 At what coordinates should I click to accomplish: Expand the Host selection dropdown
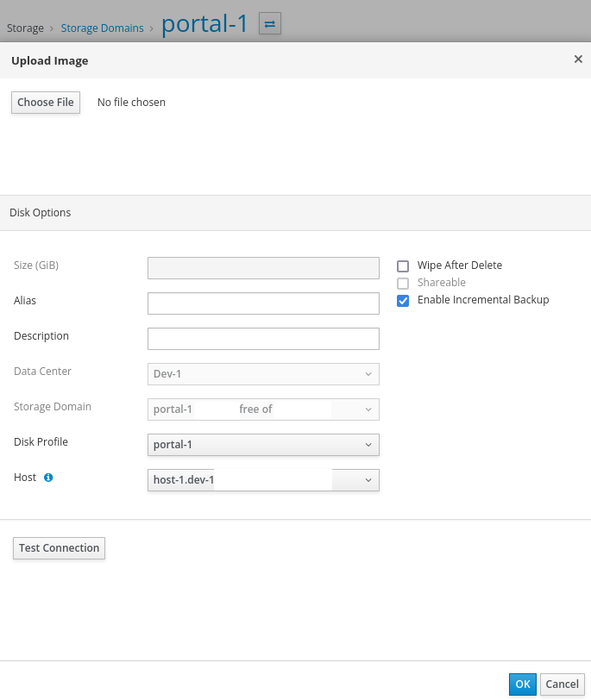point(263,480)
